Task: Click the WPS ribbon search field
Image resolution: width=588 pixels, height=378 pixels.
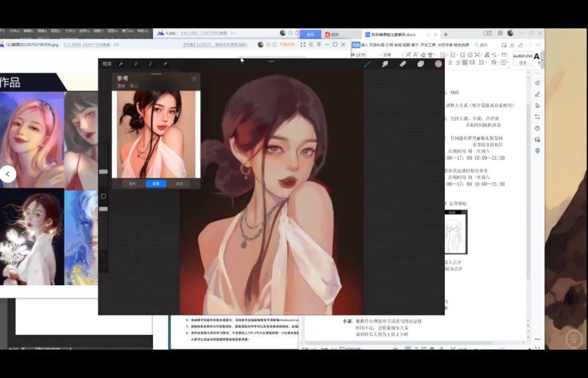Action: pyautogui.click(x=482, y=45)
